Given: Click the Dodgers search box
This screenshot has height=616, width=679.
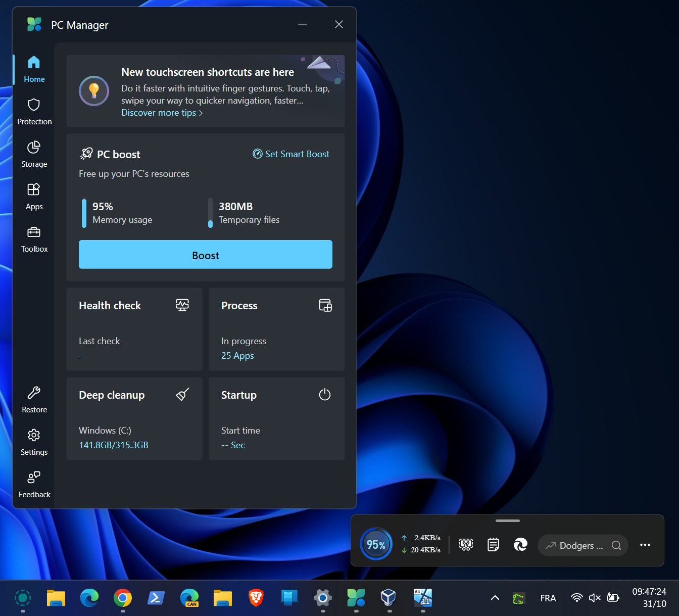Looking at the screenshot, I should 582,546.
